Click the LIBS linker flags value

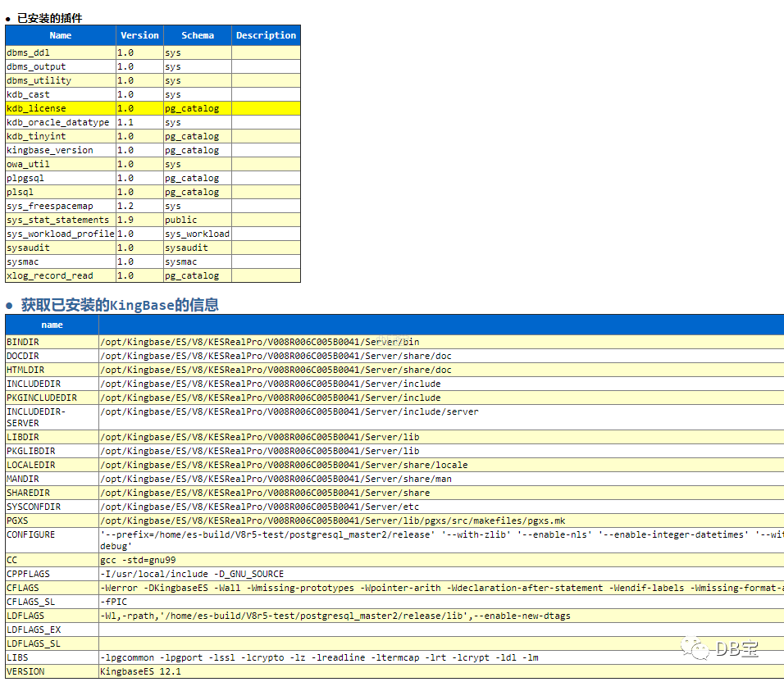coord(319,657)
